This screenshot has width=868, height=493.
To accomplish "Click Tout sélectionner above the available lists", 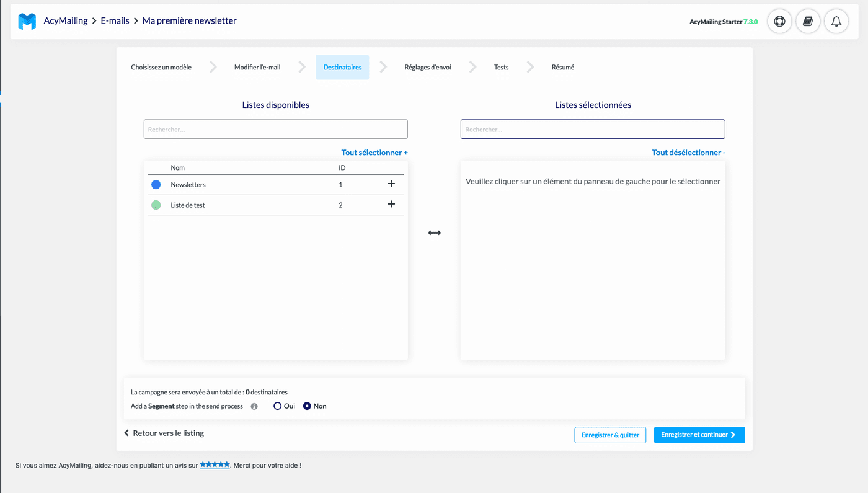I will coord(374,152).
